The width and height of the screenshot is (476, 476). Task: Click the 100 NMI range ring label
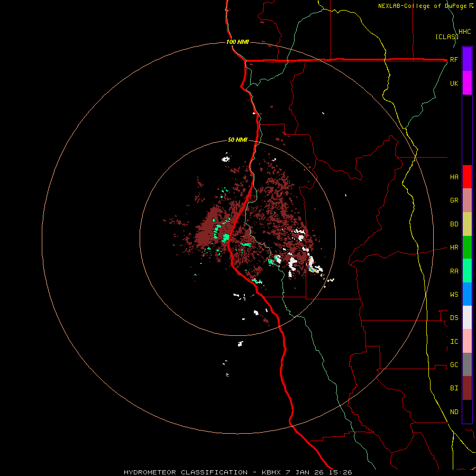[237, 42]
